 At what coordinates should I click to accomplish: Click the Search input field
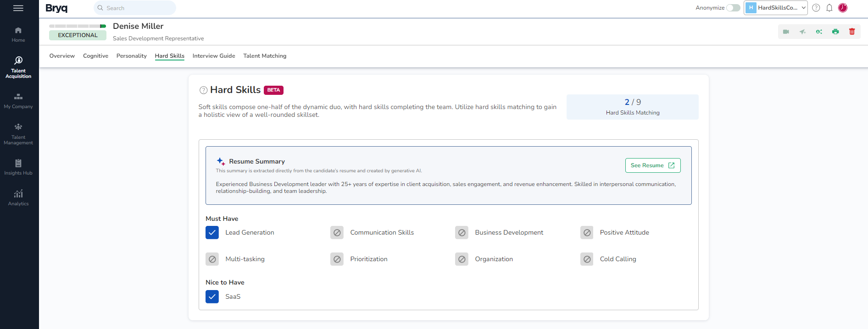135,8
